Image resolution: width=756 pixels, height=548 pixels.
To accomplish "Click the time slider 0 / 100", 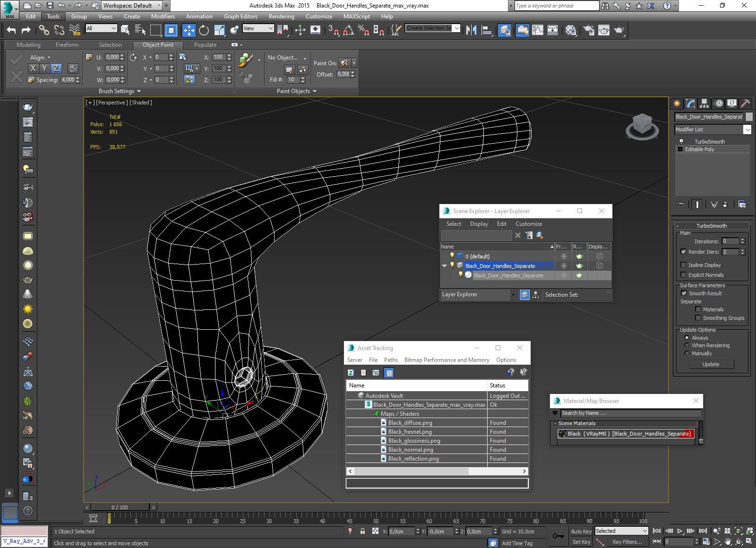I will [120, 507].
